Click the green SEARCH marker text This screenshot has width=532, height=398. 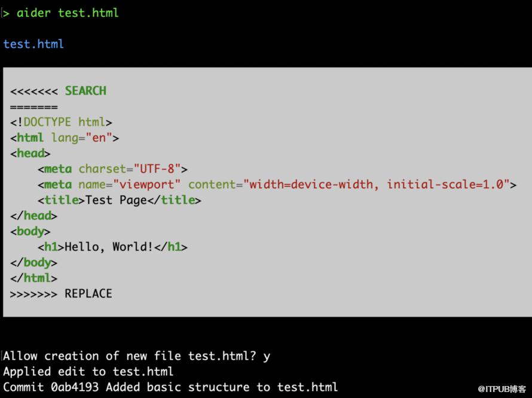click(x=85, y=91)
